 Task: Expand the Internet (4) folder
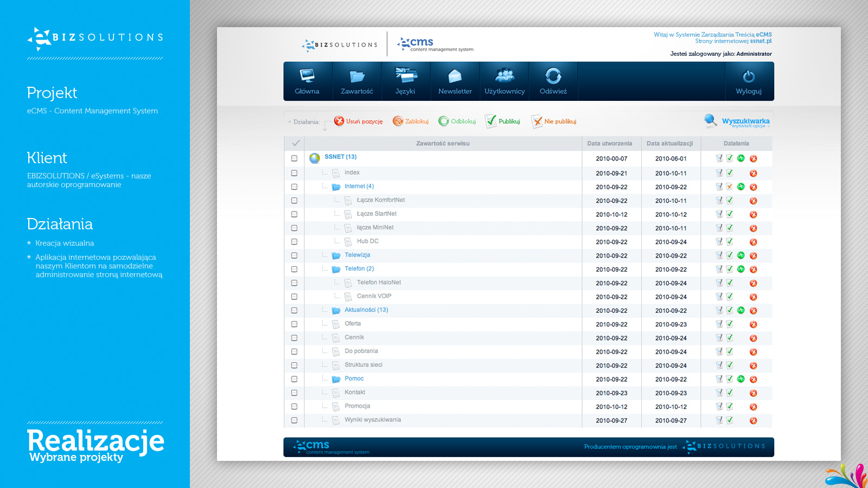[x=336, y=187]
